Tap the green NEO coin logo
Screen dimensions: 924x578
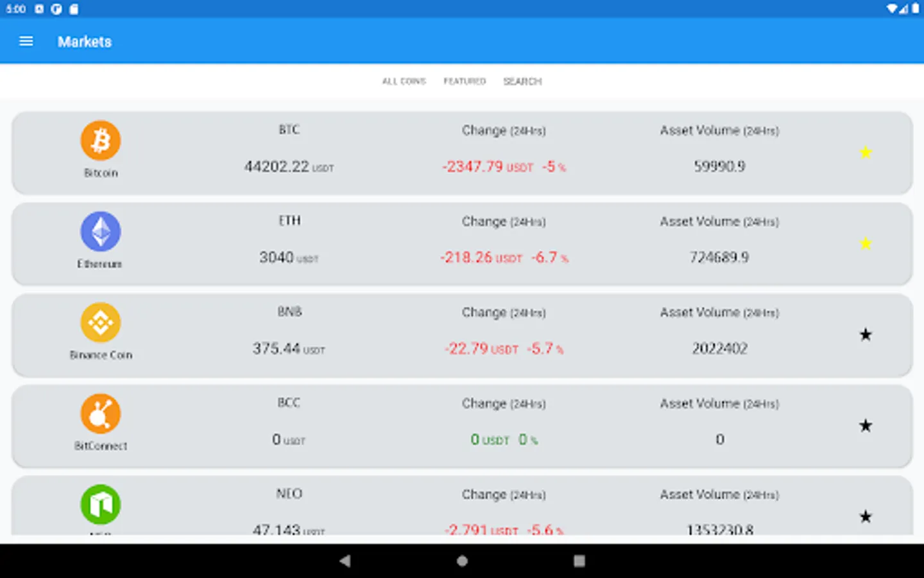101,505
